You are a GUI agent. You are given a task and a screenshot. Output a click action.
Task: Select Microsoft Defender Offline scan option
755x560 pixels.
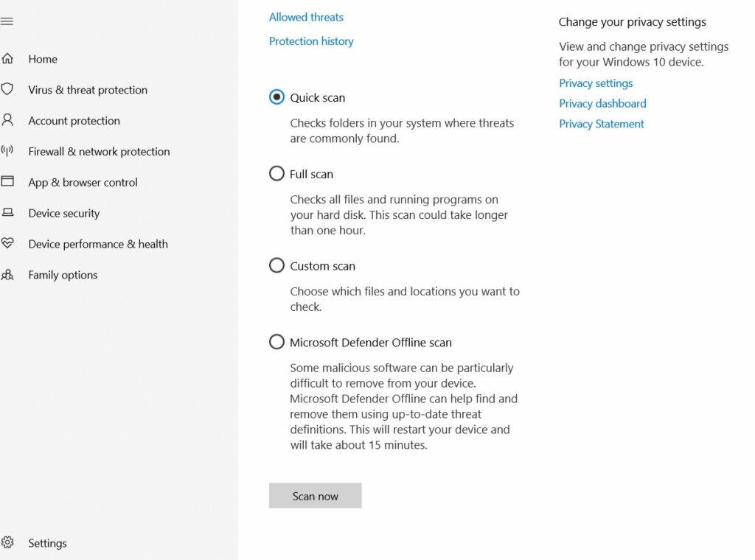(x=276, y=342)
